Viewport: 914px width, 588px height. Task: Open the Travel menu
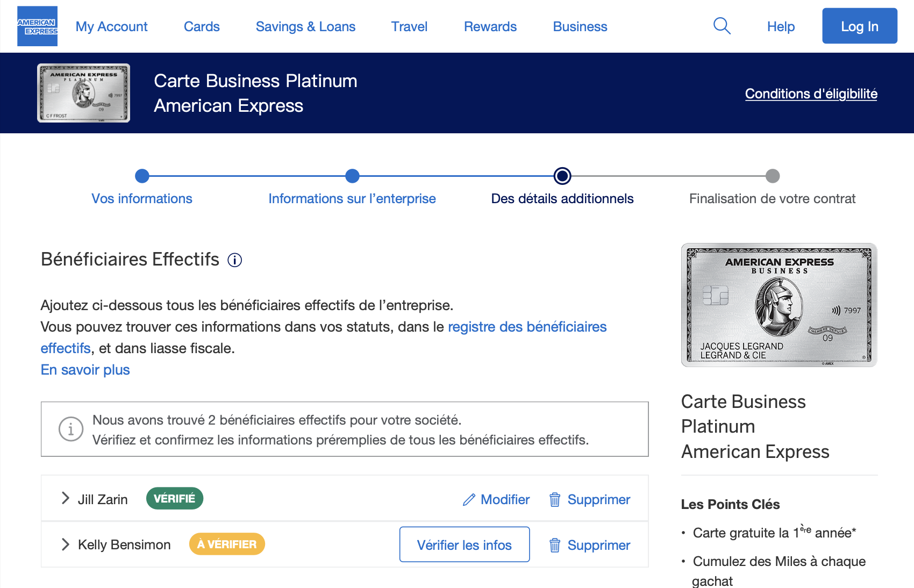(409, 26)
